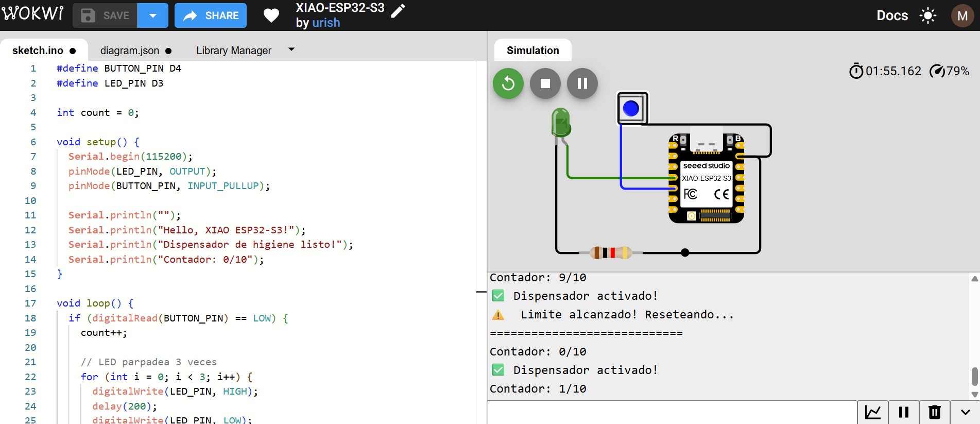Push the blue pushbutton component
980x424 pixels.
coord(631,108)
